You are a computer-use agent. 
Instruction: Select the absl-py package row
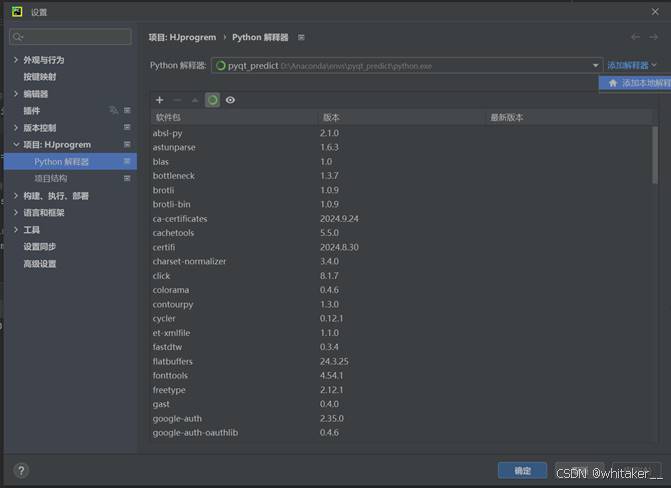pyautogui.click(x=401, y=133)
